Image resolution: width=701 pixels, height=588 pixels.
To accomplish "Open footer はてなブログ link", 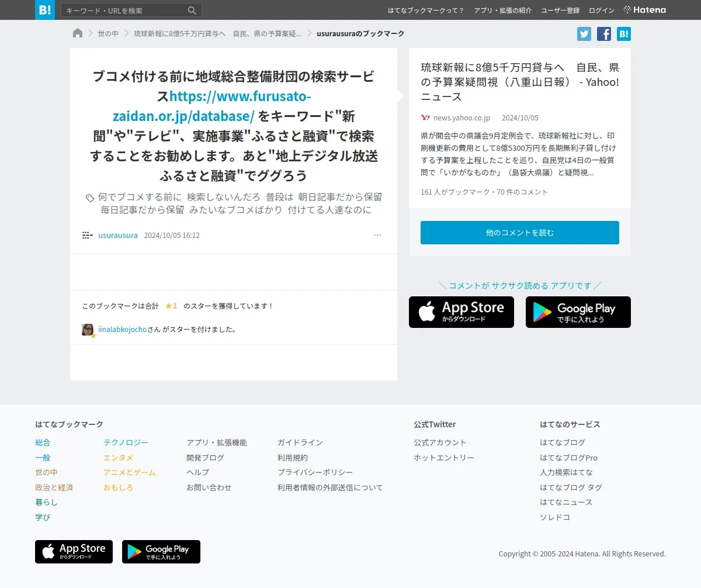I will pos(563,443).
